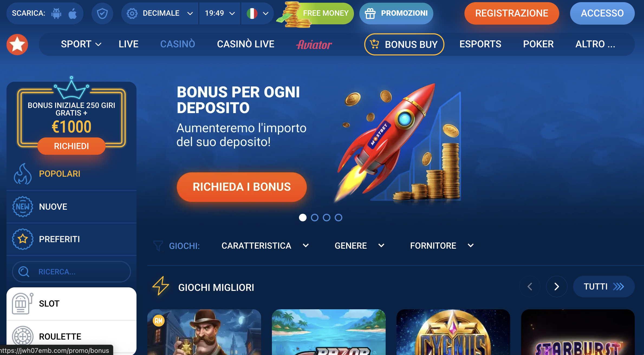Click the Apple download icon

73,13
